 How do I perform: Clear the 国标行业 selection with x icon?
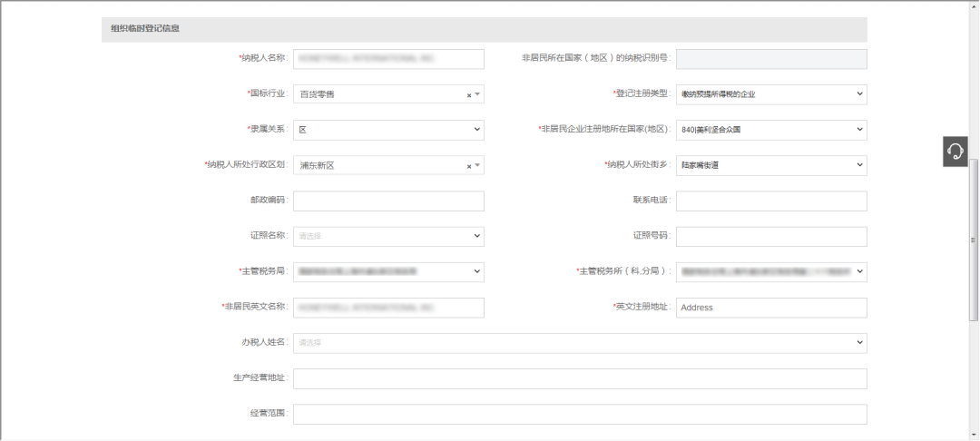click(x=469, y=94)
